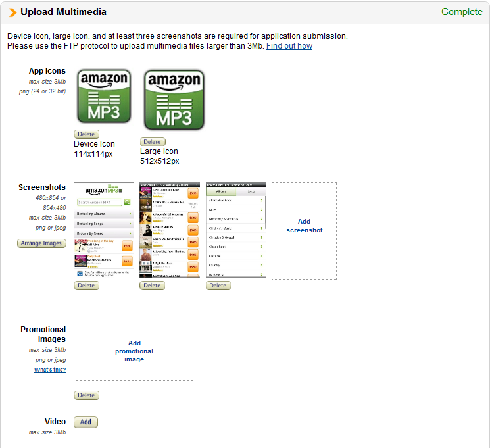
Task: Delete the Large Icon image
Action: [x=152, y=141]
